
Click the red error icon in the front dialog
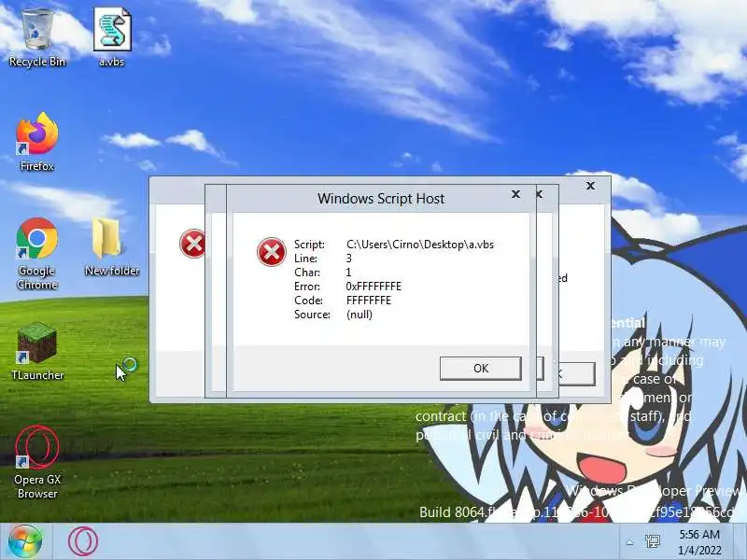pos(272,252)
